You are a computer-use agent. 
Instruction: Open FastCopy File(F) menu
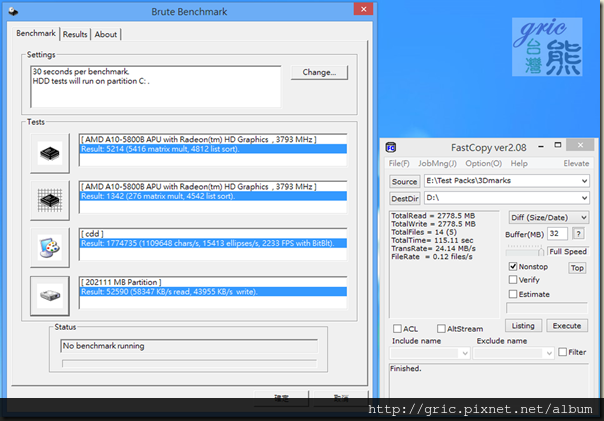[399, 163]
